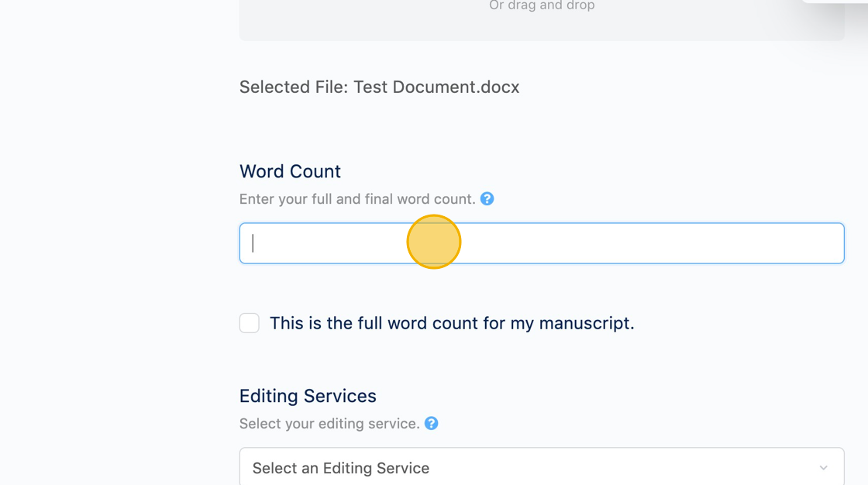Image resolution: width=868 pixels, height=485 pixels.
Task: Click the 'Word Count' section heading
Action: tap(290, 171)
